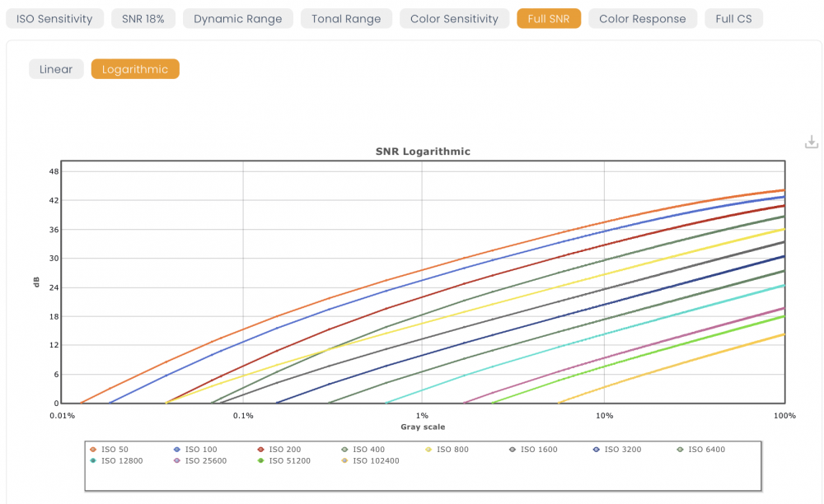Toggle the ISO 12800 series in legend
This screenshot has height=504, width=824.
click(x=116, y=461)
